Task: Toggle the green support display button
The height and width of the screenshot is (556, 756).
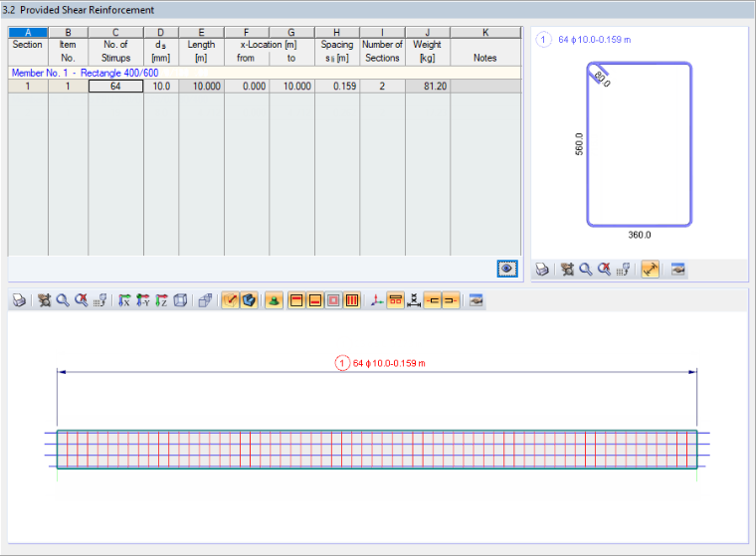Action: point(274,300)
